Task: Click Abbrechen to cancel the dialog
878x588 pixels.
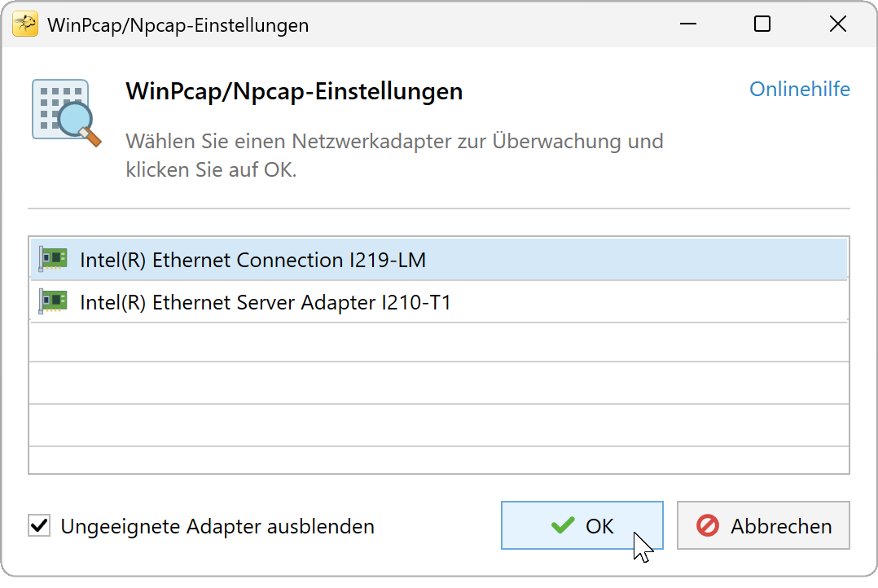Action: (x=763, y=525)
